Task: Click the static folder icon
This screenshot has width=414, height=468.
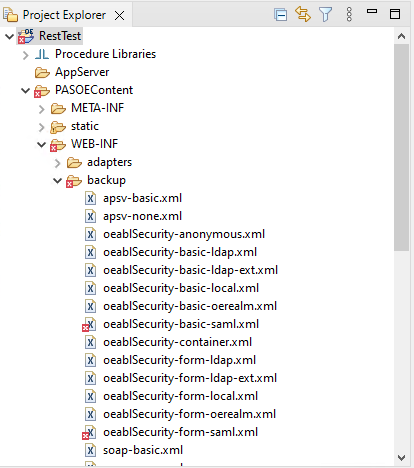Action: [x=58, y=127]
